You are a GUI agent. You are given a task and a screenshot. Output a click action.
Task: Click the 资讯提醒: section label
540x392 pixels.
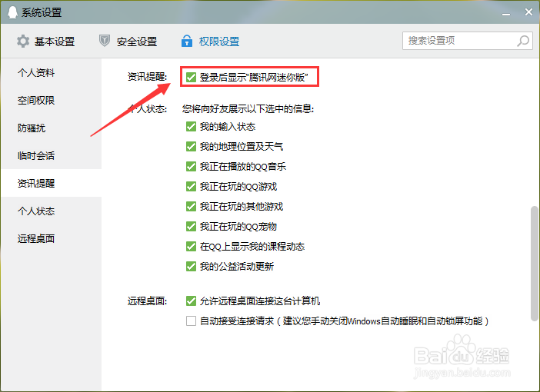click(x=147, y=76)
